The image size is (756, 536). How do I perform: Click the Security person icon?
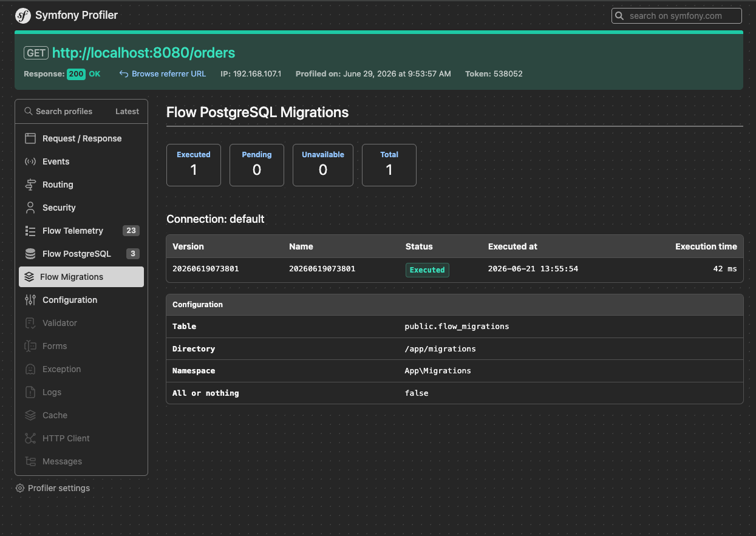pyautogui.click(x=30, y=208)
